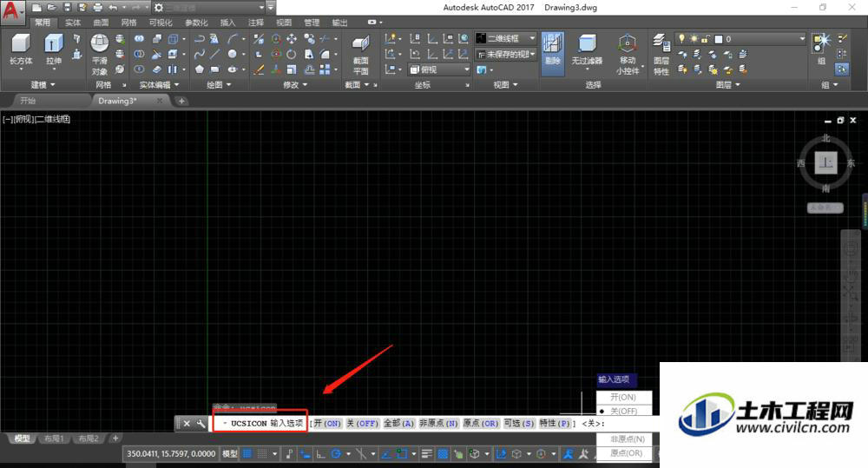Click the 可选(S) command option

(x=519, y=423)
